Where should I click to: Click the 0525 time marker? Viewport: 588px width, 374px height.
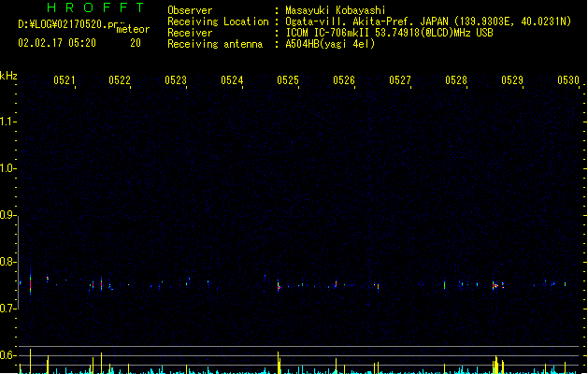coord(288,80)
